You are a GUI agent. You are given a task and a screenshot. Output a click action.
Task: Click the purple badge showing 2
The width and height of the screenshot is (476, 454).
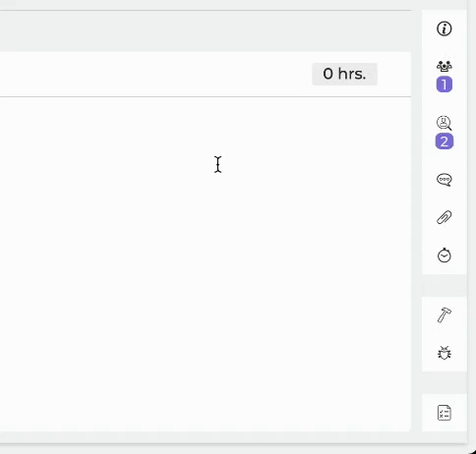[445, 142]
